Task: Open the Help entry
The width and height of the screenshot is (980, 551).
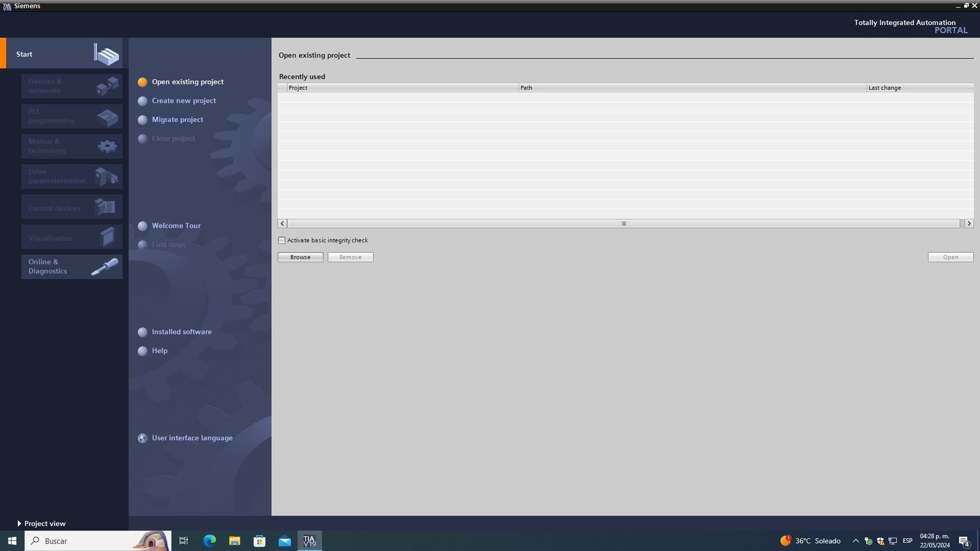Action: tap(159, 351)
